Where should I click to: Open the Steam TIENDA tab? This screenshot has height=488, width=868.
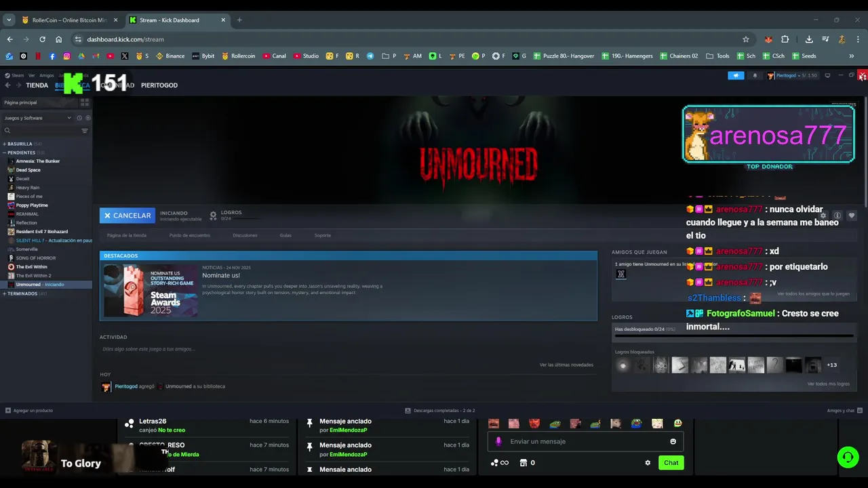(x=37, y=85)
